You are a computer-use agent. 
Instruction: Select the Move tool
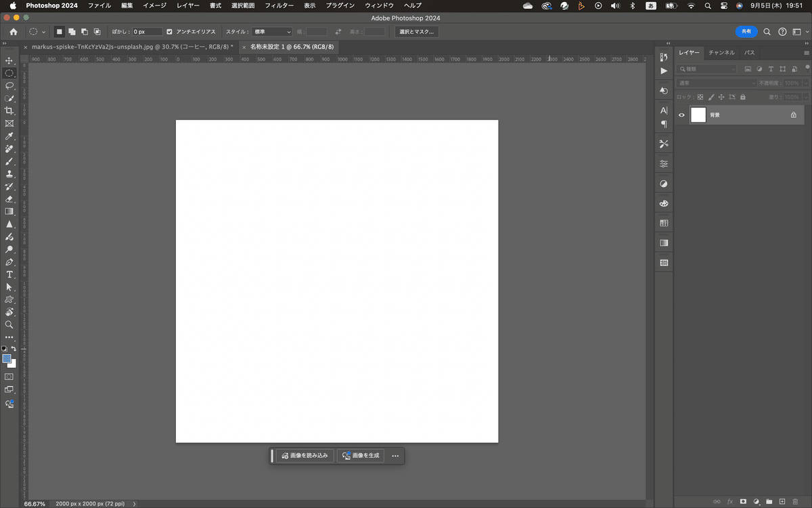9,60
